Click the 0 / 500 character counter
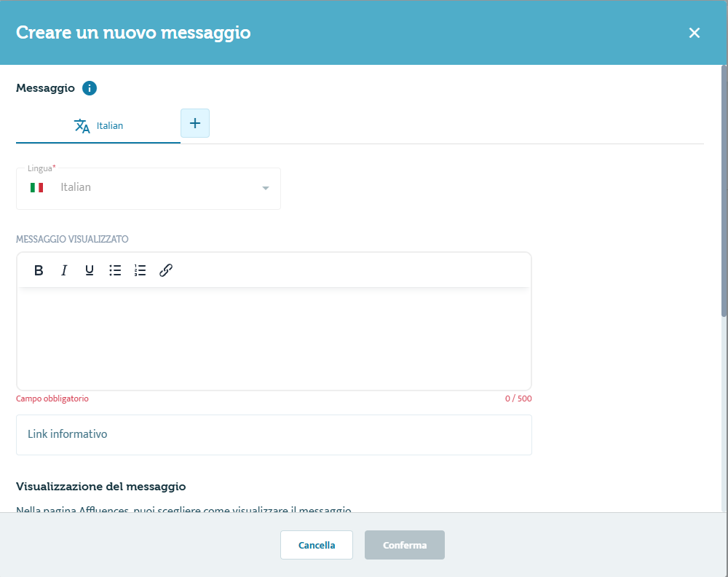 518,399
